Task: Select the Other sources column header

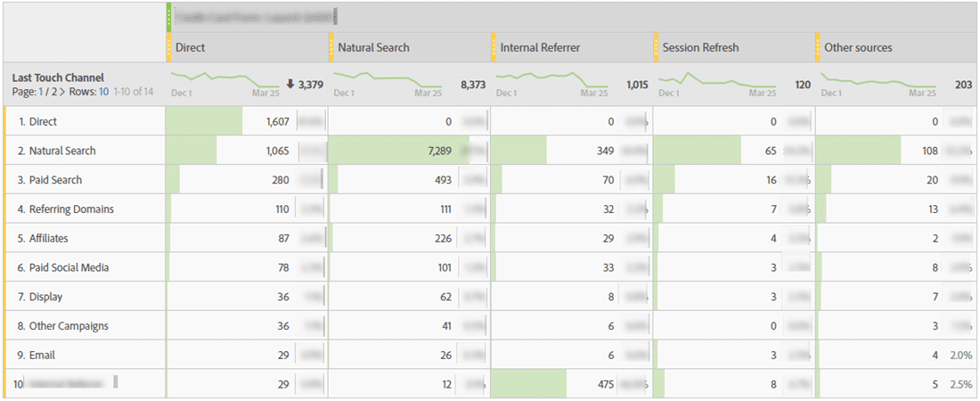Action: (x=858, y=47)
